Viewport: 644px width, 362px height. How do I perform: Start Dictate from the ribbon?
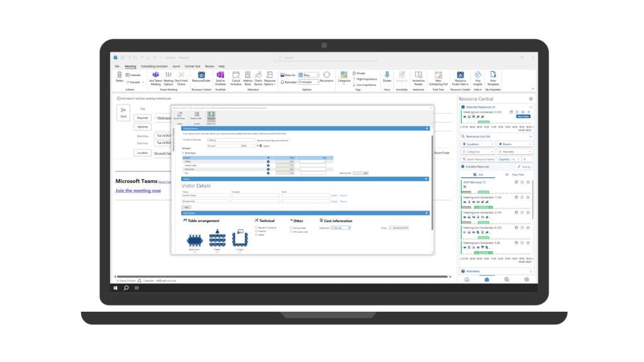point(387,75)
